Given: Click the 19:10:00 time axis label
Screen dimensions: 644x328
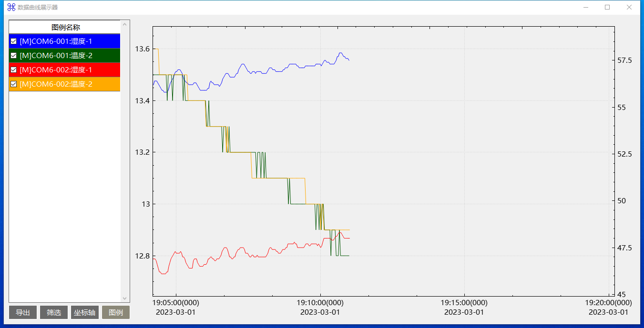Looking at the screenshot, I should point(320,302).
